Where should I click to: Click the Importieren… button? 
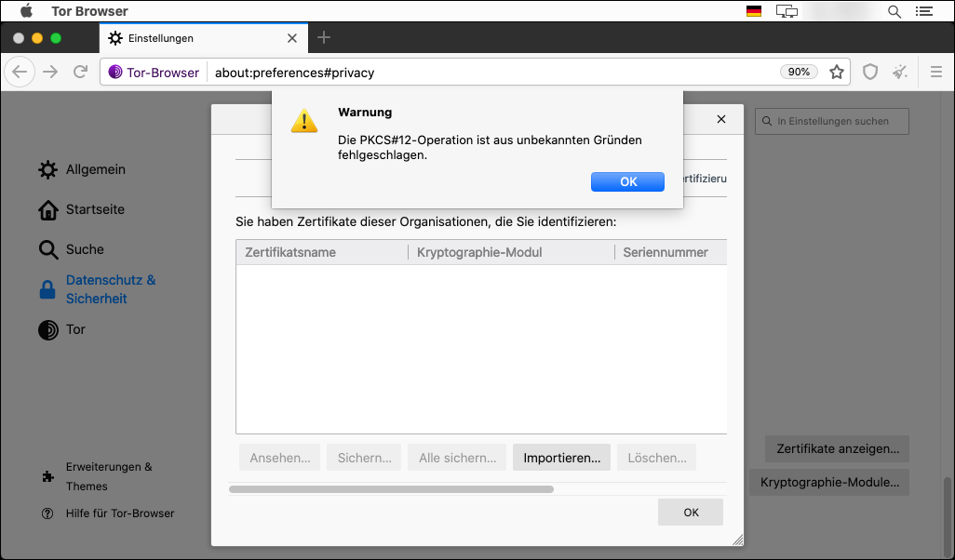click(561, 458)
